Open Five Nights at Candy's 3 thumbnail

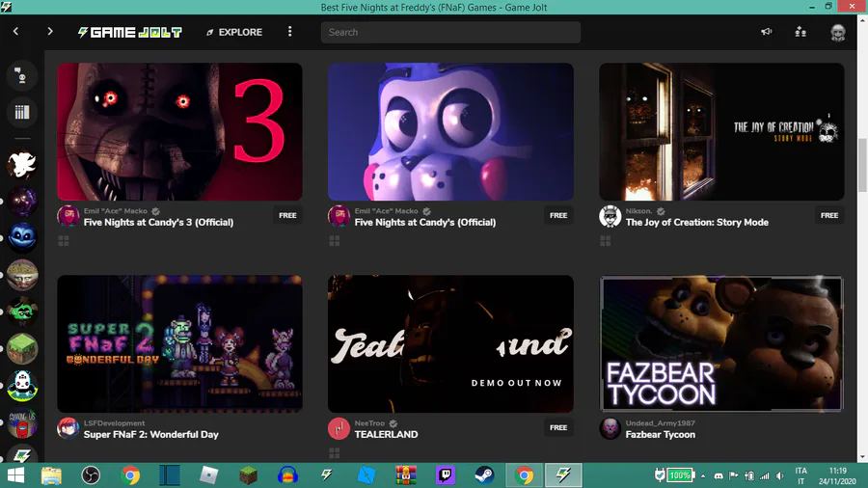coord(180,132)
